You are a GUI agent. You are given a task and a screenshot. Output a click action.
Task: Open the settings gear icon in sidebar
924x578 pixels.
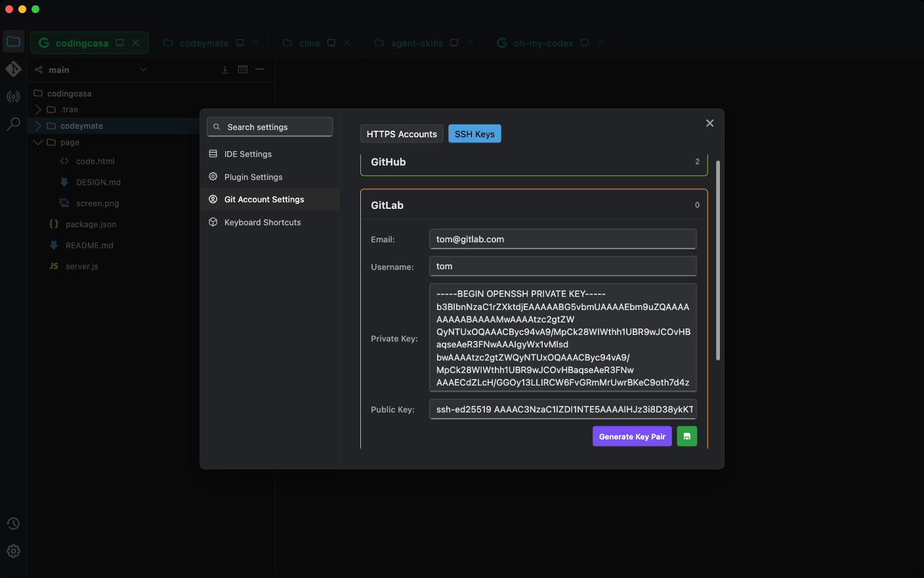13,551
